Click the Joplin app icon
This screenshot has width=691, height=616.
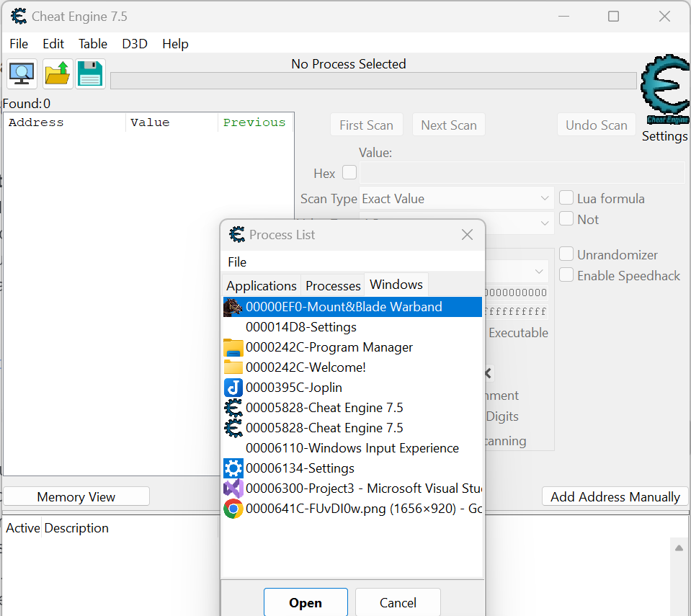pos(233,388)
